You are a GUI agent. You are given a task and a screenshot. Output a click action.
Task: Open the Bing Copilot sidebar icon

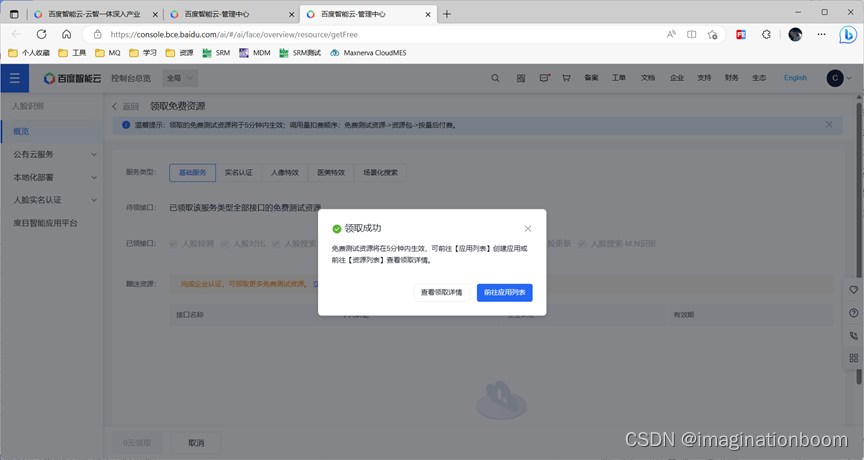[x=847, y=35]
